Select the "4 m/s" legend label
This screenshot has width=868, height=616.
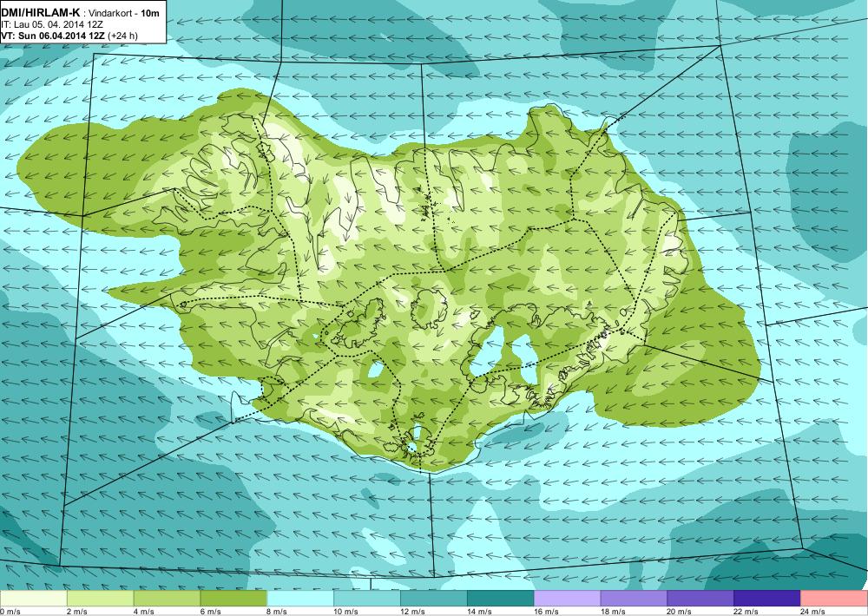click(144, 612)
